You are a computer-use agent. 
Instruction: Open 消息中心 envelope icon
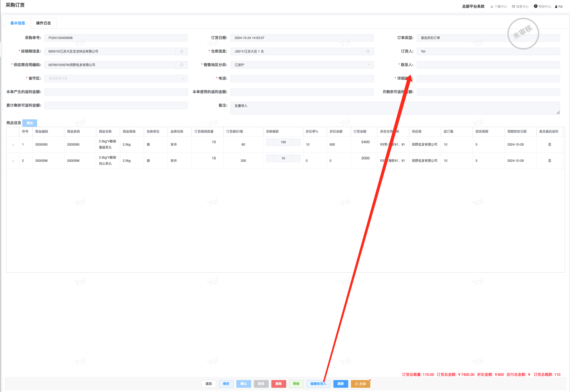click(x=514, y=7)
